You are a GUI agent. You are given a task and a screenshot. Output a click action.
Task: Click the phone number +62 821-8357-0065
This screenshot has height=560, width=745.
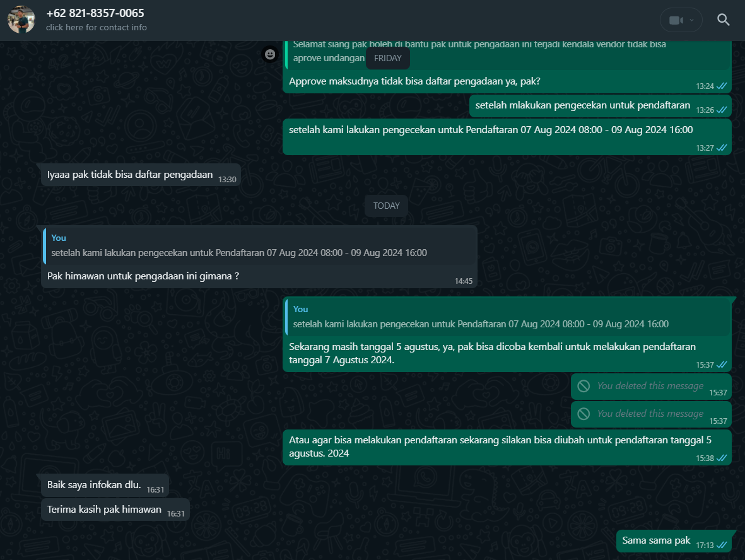point(95,13)
